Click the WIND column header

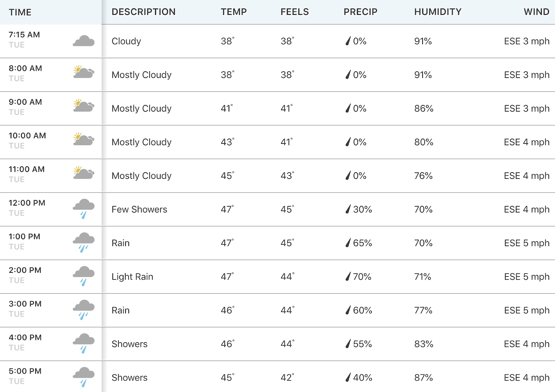coord(537,12)
